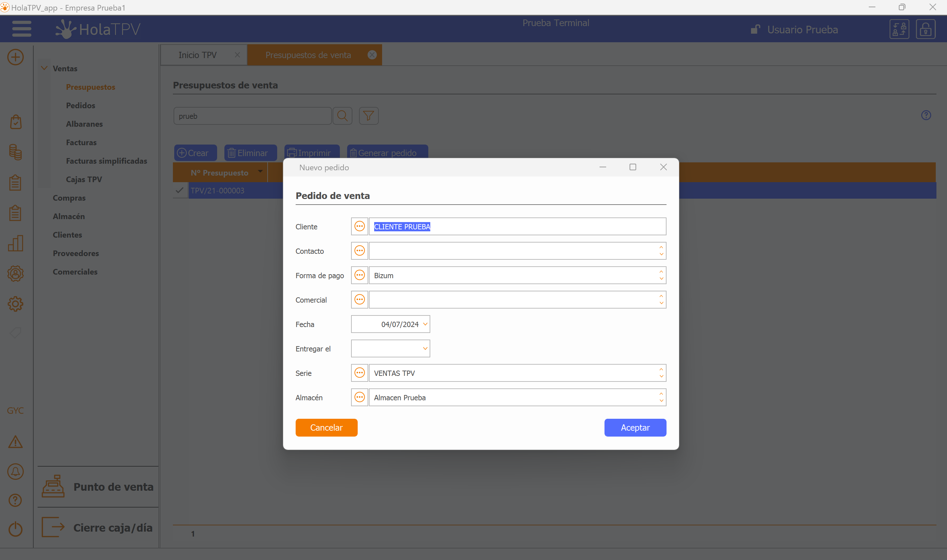Open the Comercial lookup ellipsis button
This screenshot has width=947, height=560.
click(x=360, y=300)
